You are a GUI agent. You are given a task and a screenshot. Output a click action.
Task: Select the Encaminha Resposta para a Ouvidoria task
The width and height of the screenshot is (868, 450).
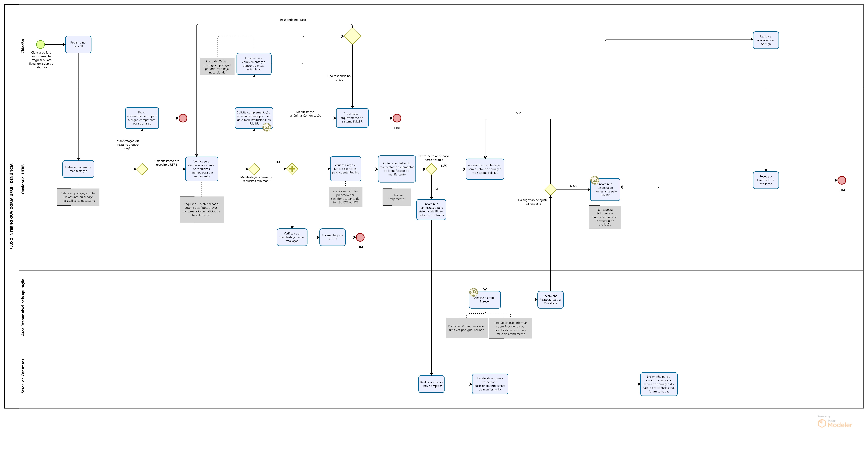tap(550, 300)
